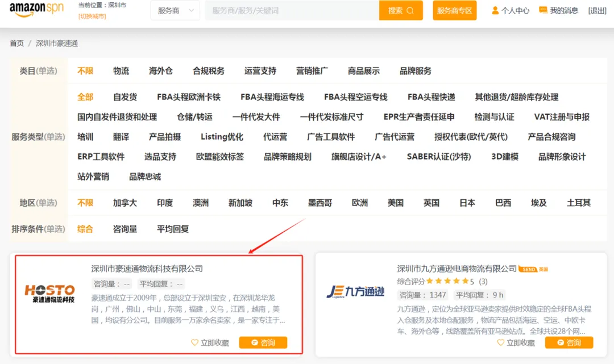The width and height of the screenshot is (614, 364).
Task: Select region 美国
Action: tap(396, 203)
